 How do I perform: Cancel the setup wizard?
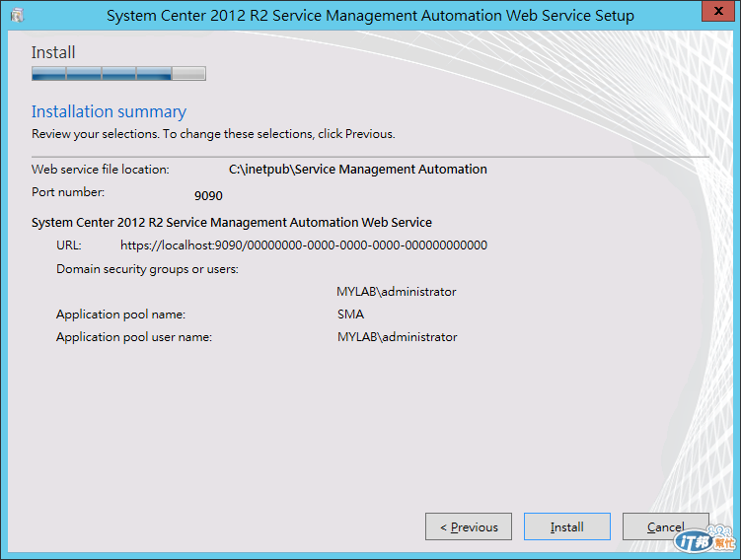click(x=665, y=526)
